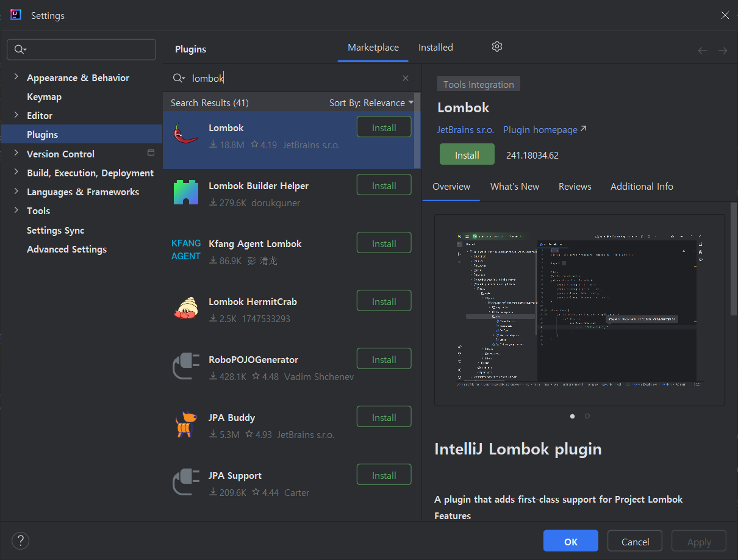Expand Version Control tree node
The image size is (738, 560).
pos(16,154)
